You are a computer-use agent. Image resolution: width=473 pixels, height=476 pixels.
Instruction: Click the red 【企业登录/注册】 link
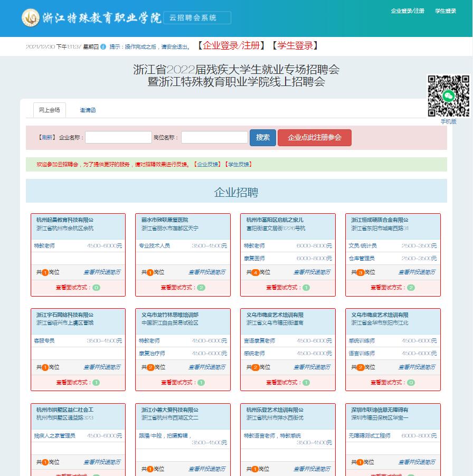pyautogui.click(x=231, y=46)
